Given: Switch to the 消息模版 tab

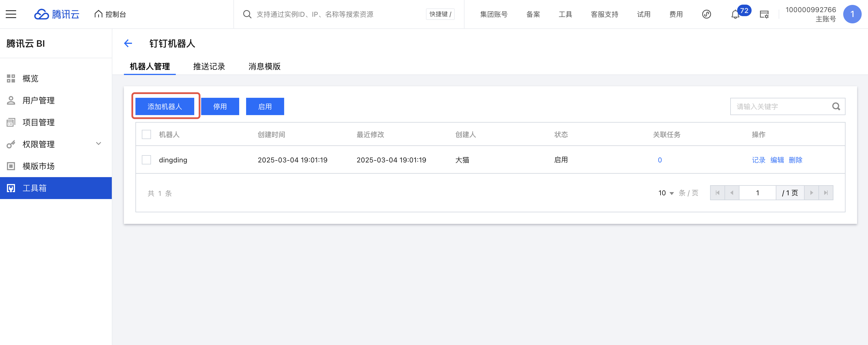Looking at the screenshot, I should click(x=264, y=66).
